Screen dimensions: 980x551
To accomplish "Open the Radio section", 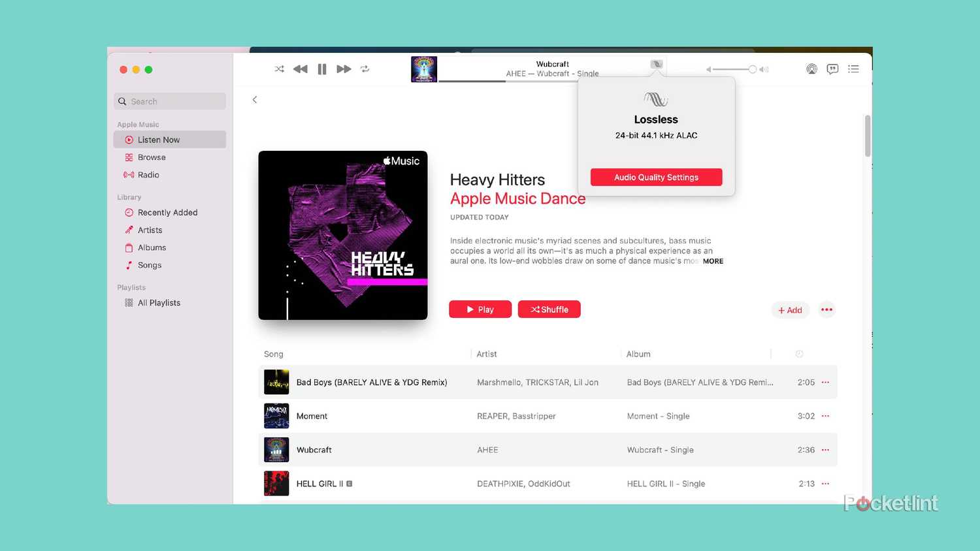I will 148,174.
